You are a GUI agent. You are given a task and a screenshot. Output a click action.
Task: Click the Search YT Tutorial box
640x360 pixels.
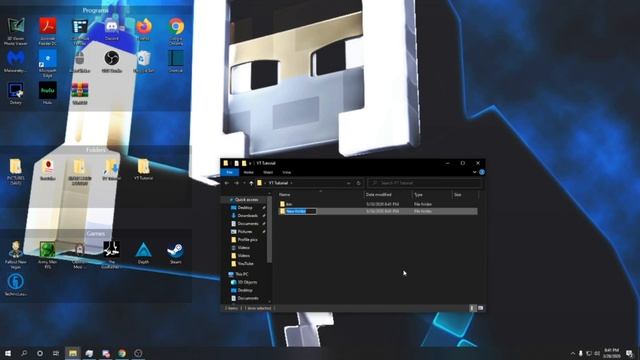tap(424, 183)
